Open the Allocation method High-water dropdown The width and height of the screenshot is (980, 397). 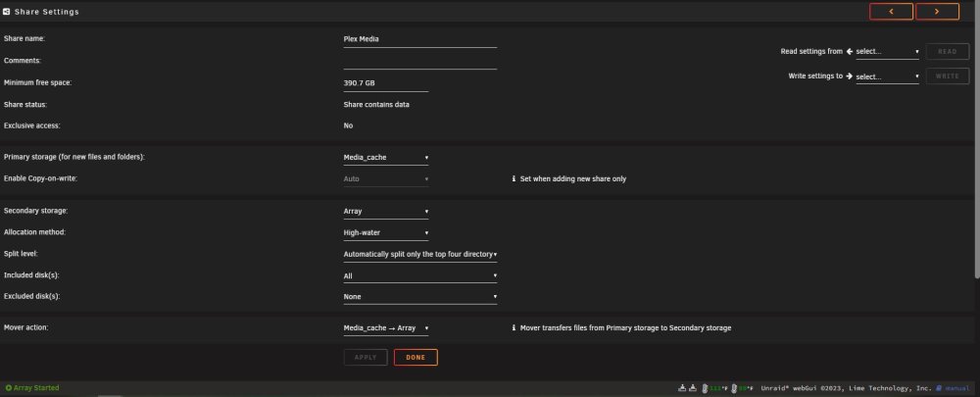pos(385,232)
